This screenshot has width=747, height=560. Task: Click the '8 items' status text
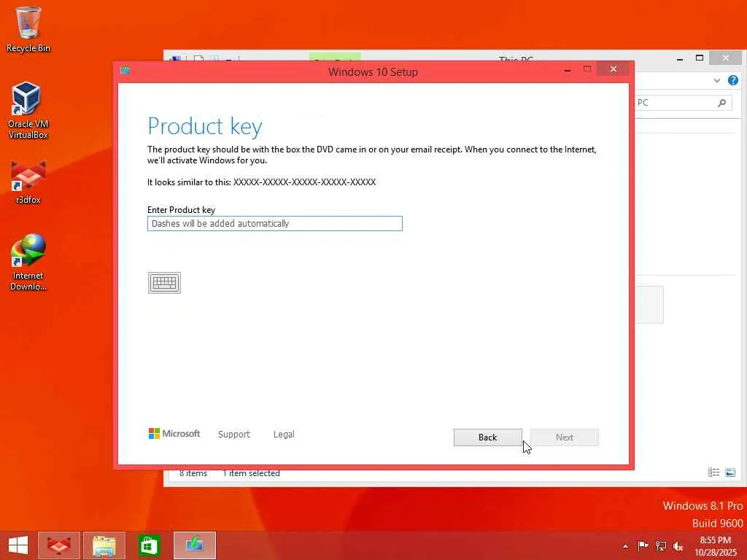click(x=193, y=473)
